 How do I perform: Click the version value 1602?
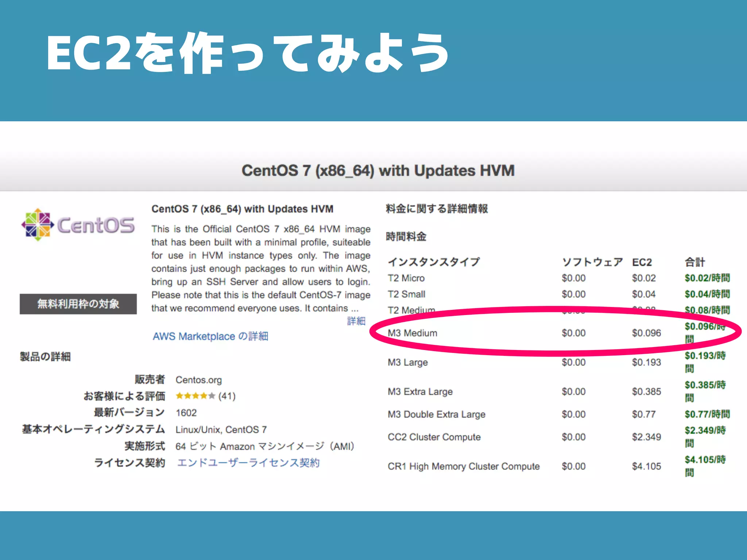[186, 413]
